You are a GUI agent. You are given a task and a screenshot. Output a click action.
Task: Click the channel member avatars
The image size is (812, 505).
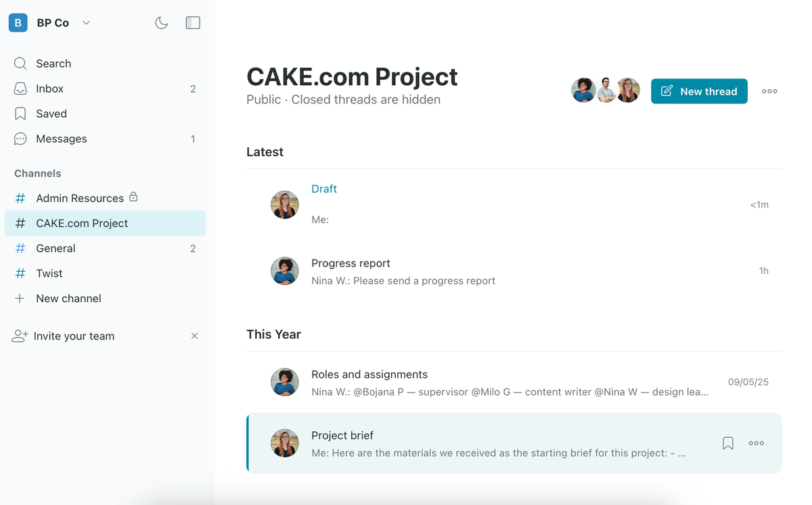(x=606, y=90)
